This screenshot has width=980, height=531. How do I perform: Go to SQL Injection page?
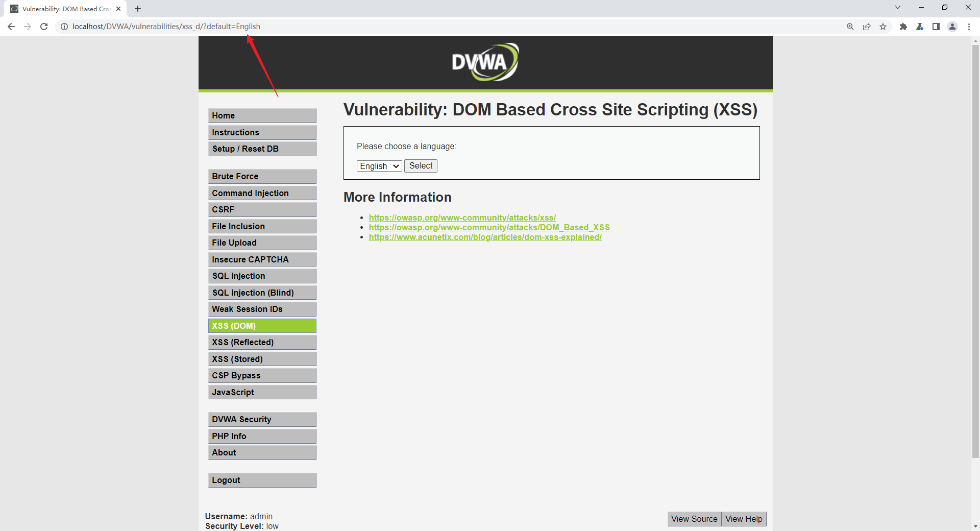tap(262, 276)
